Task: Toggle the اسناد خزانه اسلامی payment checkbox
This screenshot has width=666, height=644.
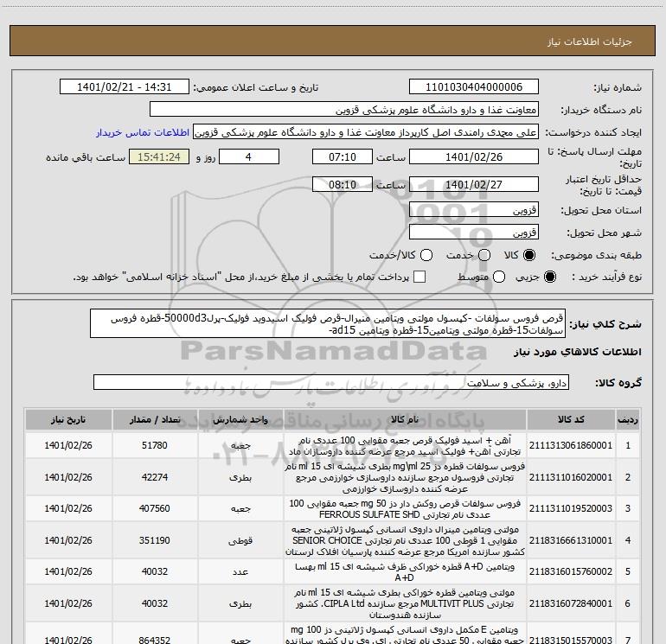Action: pyautogui.click(x=419, y=277)
